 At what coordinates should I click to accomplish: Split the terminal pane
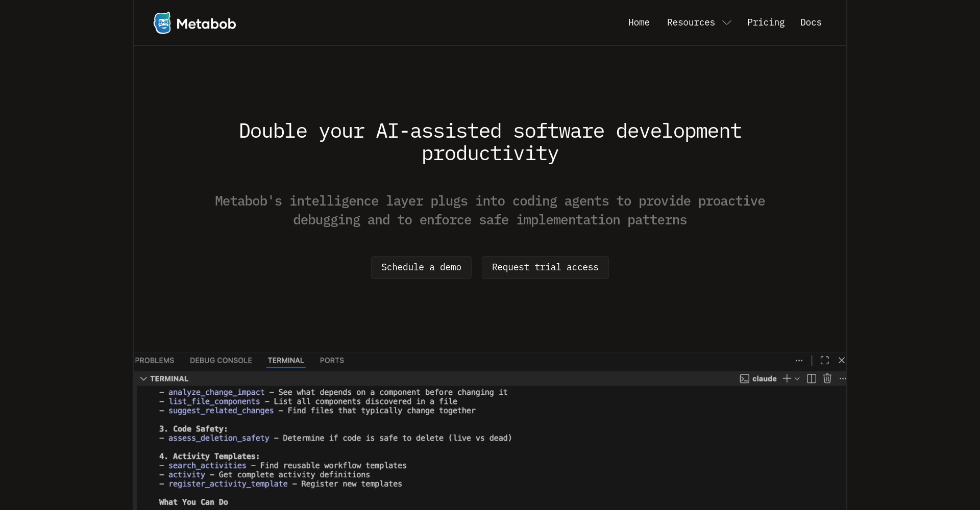[812, 378]
